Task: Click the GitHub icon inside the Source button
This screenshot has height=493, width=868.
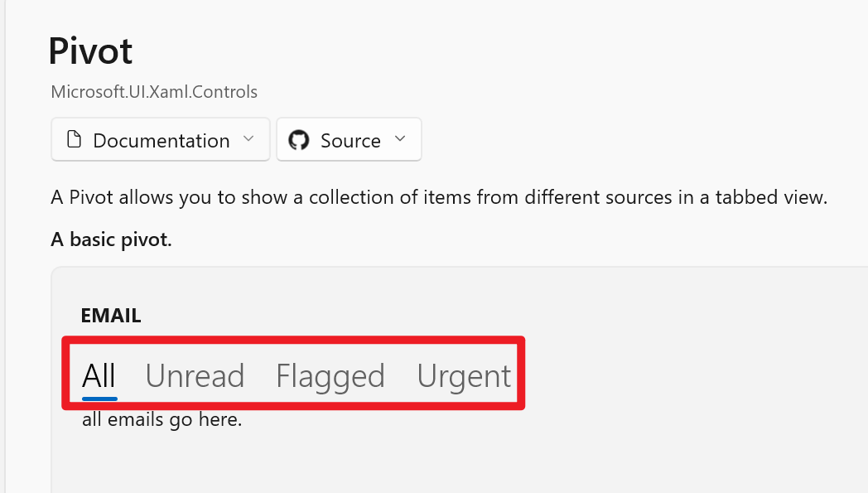Action: coord(299,139)
